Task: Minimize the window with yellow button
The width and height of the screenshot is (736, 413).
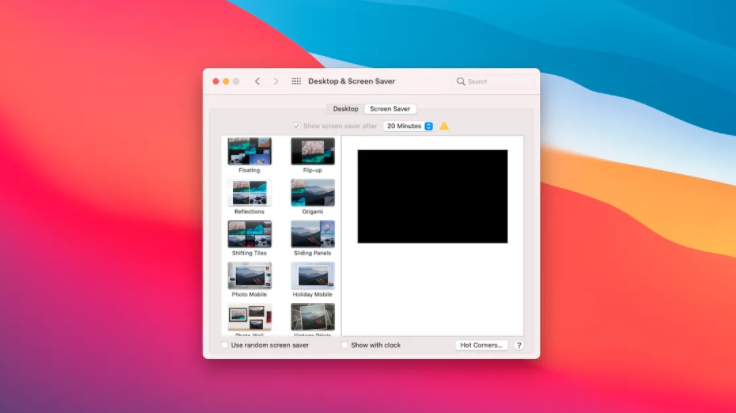Action: 226,81
